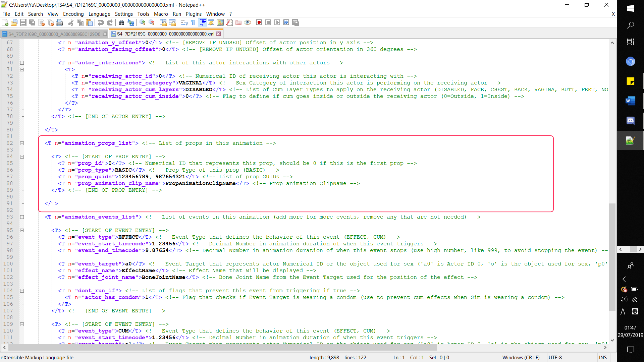Toggle Synchronize Vertical Scrolling icon
Viewport: 644px width, 362px height.
pyautogui.click(x=163, y=22)
